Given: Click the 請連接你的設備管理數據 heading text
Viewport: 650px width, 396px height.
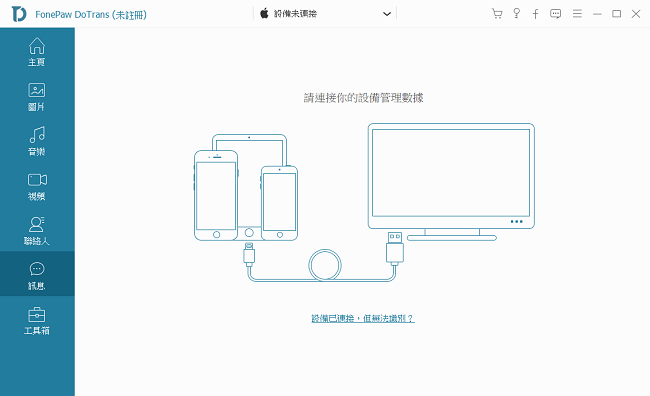Looking at the screenshot, I should coord(364,98).
